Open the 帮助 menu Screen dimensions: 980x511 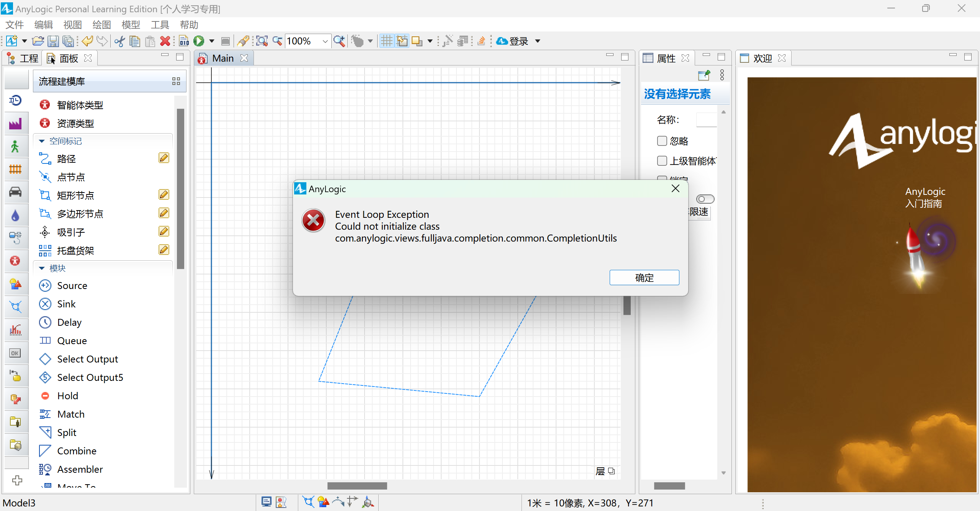(189, 25)
